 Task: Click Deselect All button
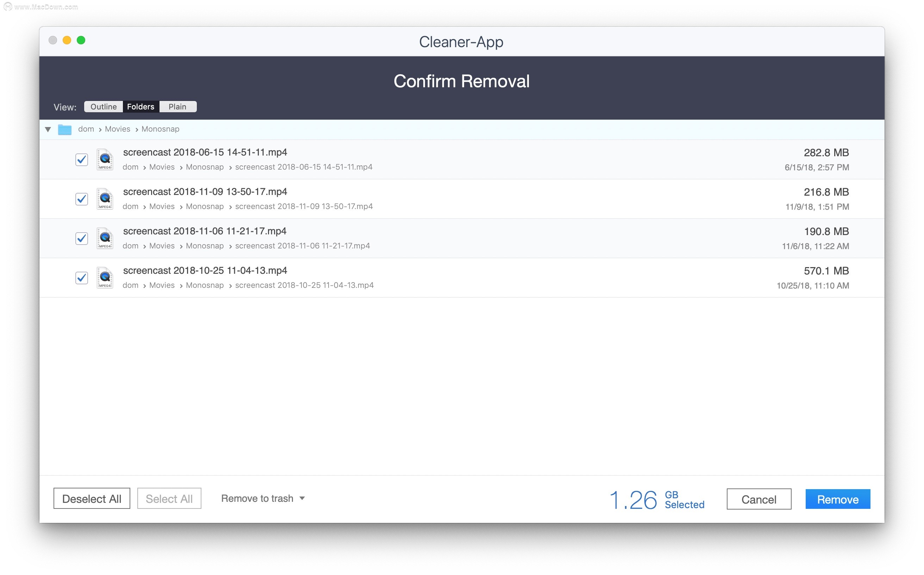[x=92, y=499]
